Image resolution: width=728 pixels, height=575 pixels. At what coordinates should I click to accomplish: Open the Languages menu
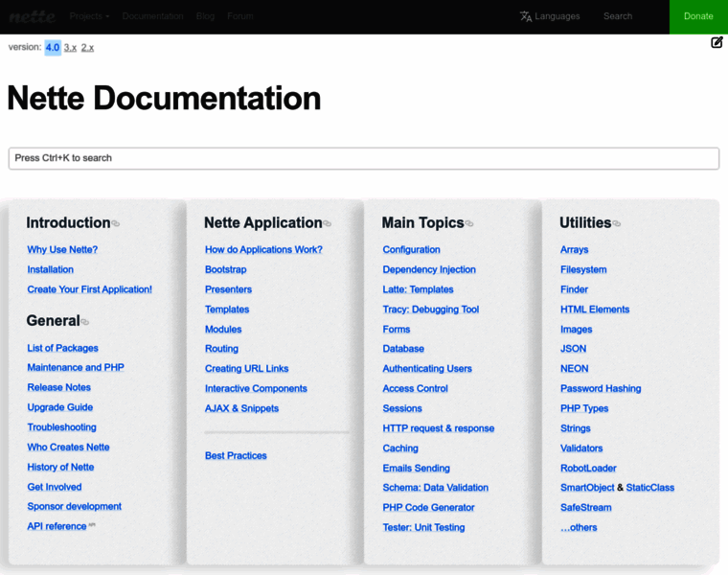click(x=550, y=16)
